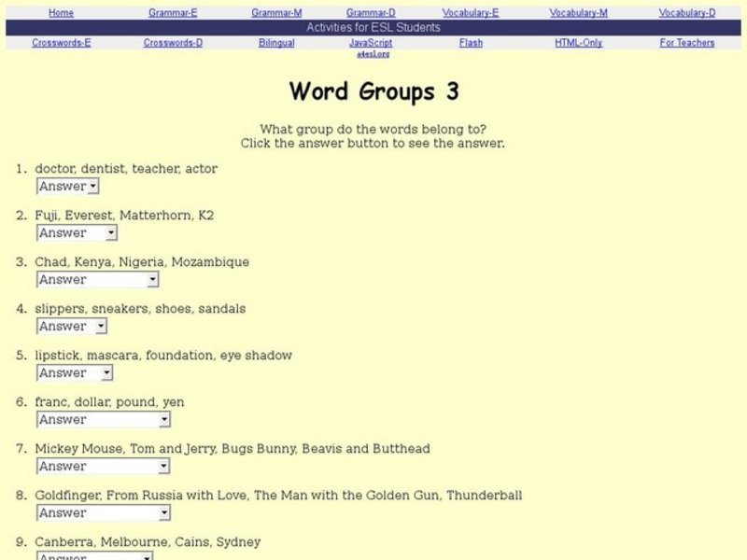Expand the Answer dropdown for the makeup question
747x560 pixels.
tap(74, 372)
